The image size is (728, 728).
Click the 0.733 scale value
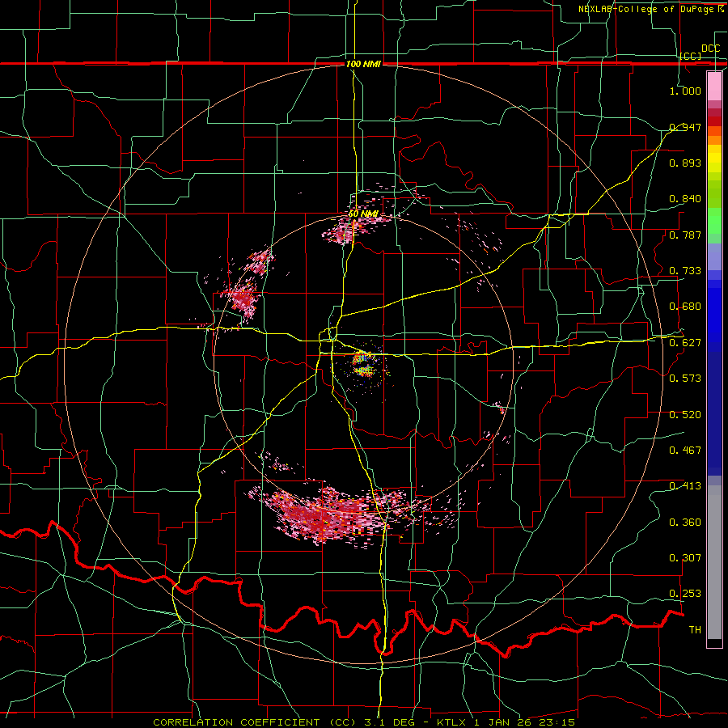point(685,271)
